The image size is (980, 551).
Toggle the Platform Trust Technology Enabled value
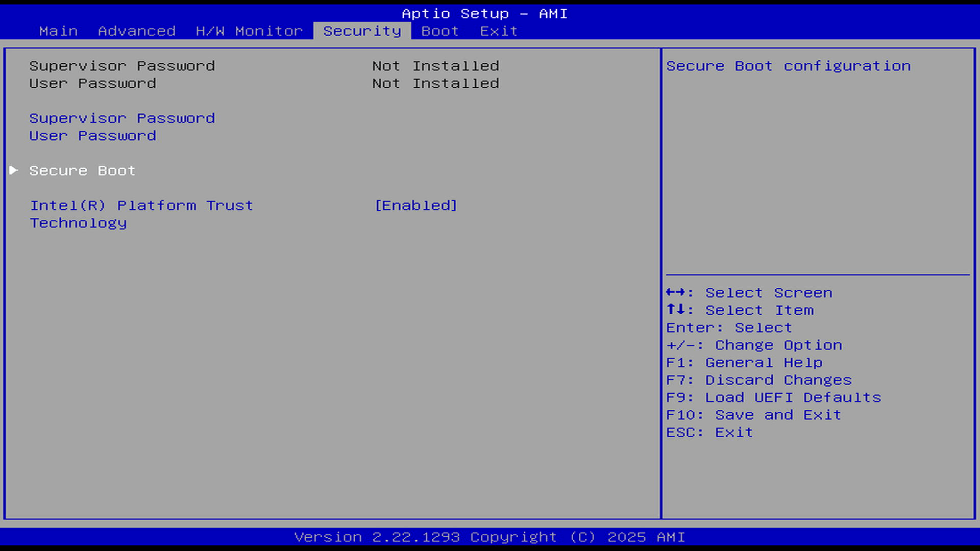(415, 206)
